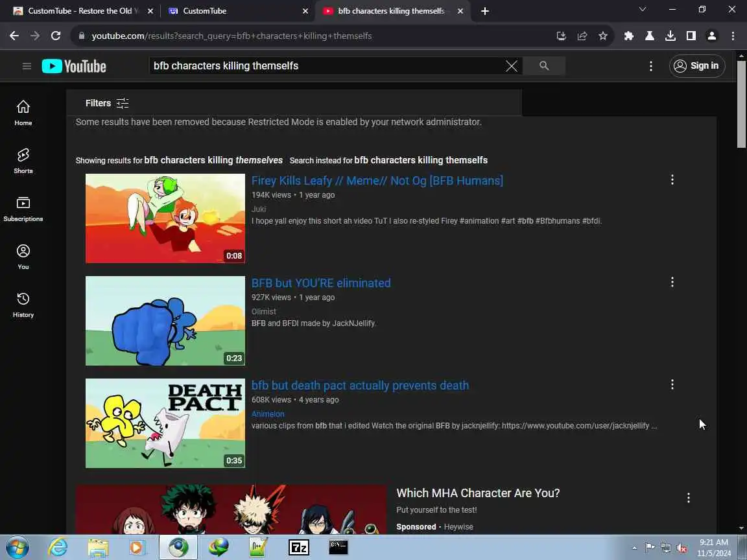Open Firey Kills Leafy video title

click(377, 180)
